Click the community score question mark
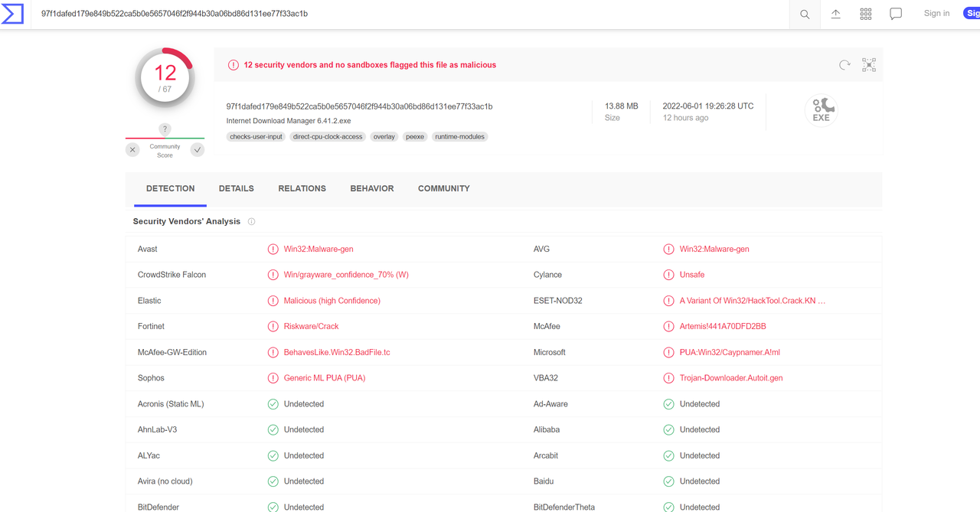The image size is (980, 512). click(165, 129)
